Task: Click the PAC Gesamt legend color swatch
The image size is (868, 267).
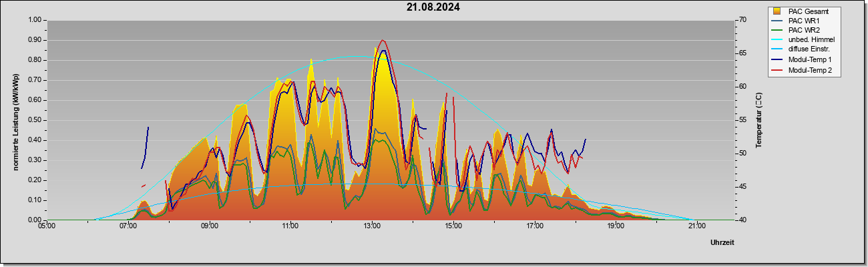Action: tap(778, 11)
